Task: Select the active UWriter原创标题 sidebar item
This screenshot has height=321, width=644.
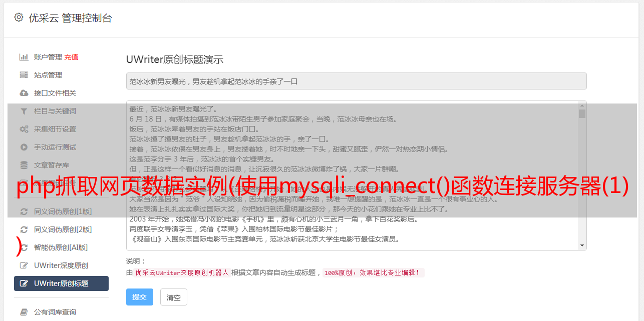Action: 61,283
